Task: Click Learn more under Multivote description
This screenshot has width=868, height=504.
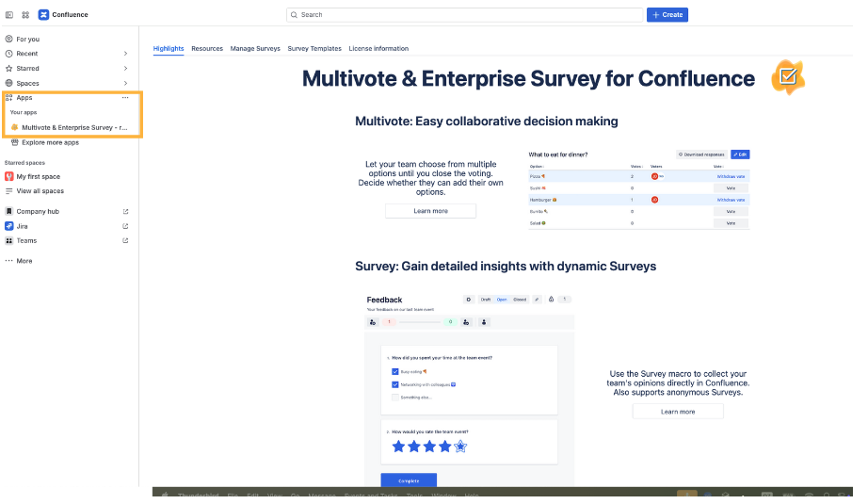Action: coord(430,211)
